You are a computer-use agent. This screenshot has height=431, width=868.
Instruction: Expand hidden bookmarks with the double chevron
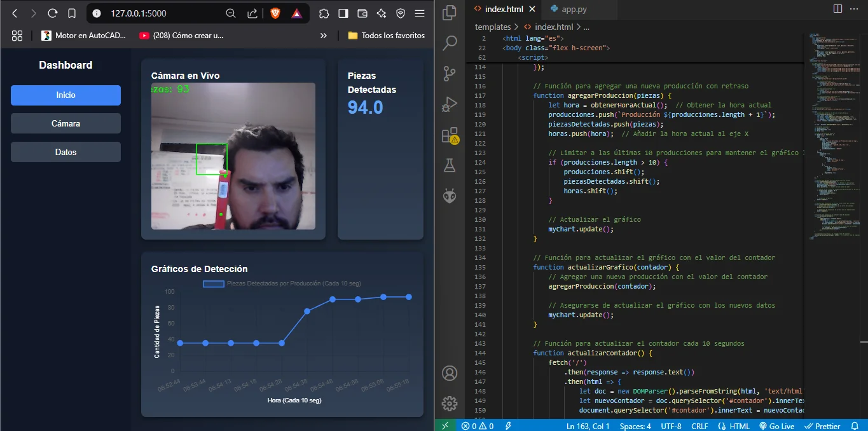324,36
